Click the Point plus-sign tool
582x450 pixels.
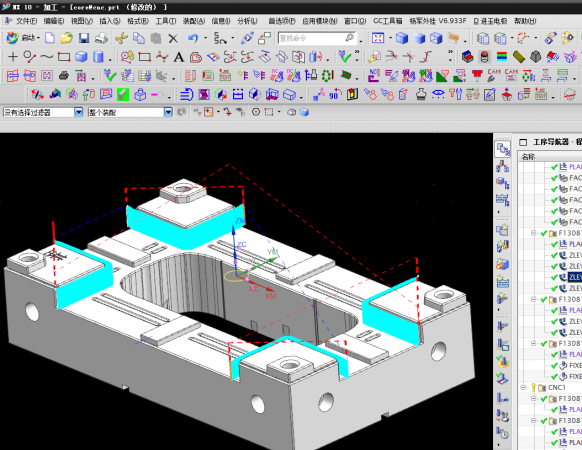(x=13, y=57)
